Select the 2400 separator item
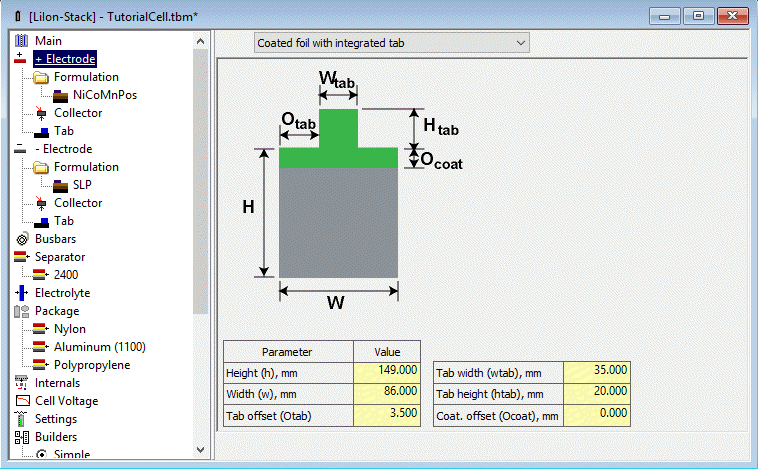Viewport: 758px width, 469px height. click(x=66, y=275)
